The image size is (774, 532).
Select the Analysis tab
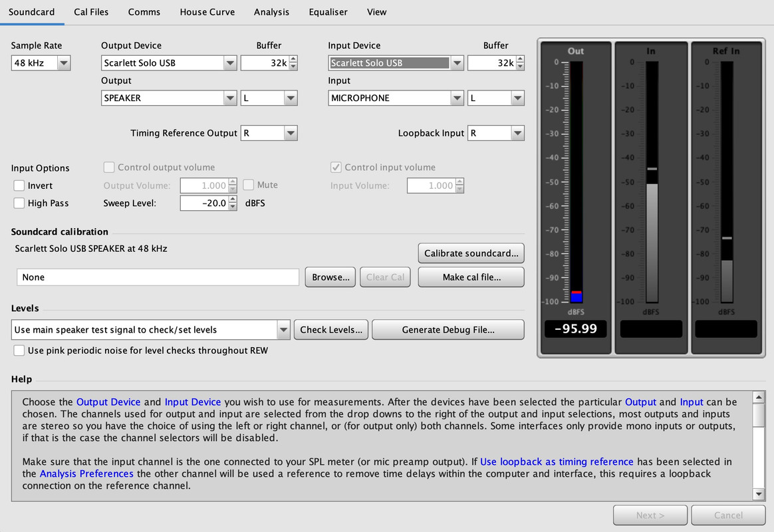click(x=271, y=12)
